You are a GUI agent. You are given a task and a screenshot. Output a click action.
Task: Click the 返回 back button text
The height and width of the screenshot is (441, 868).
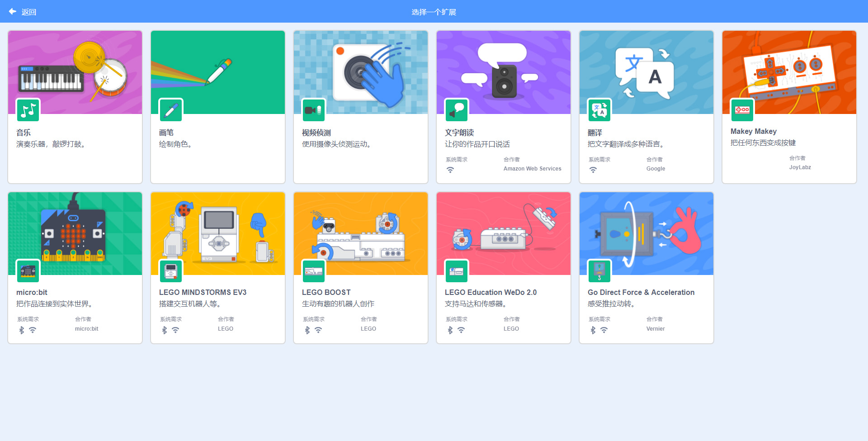(29, 12)
